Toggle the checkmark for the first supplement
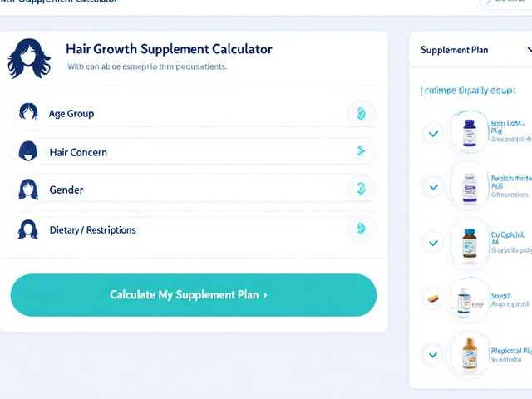532x399 pixels. pos(432,132)
